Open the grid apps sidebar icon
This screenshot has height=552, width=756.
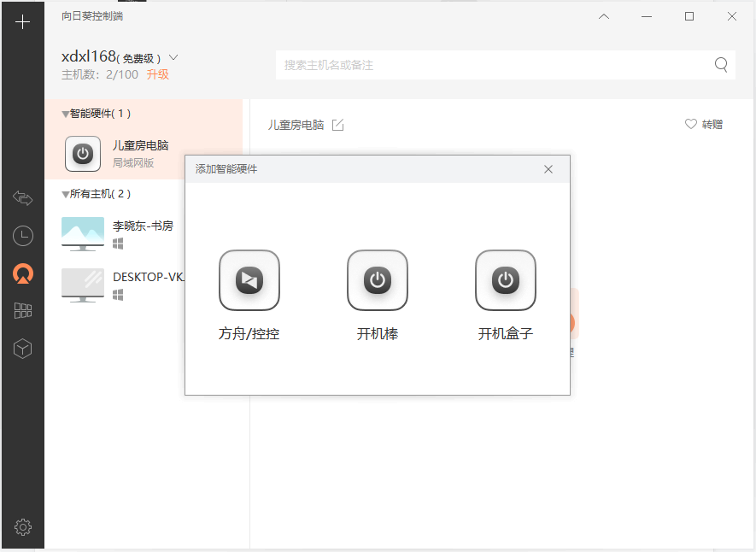[23, 310]
